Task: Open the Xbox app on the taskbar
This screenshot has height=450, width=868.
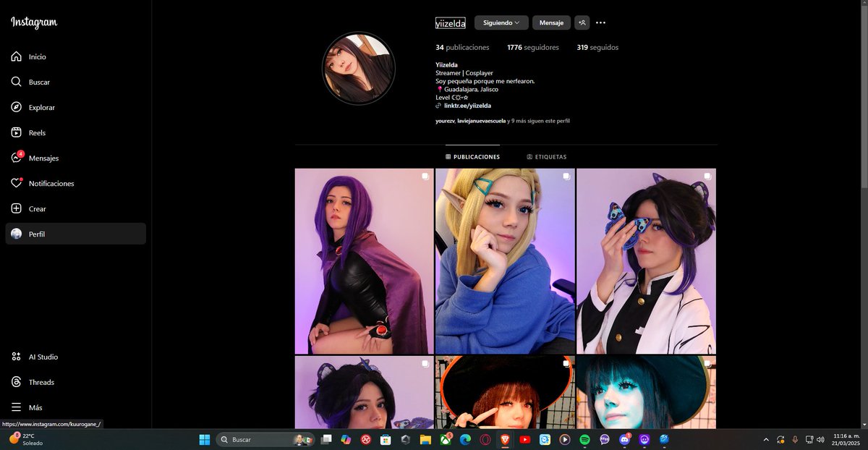Action: point(446,439)
